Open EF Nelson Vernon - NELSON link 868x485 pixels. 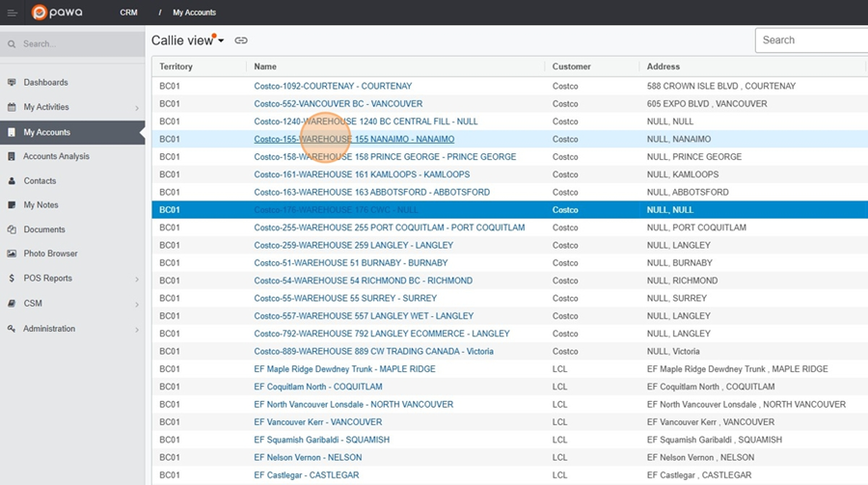(308, 457)
